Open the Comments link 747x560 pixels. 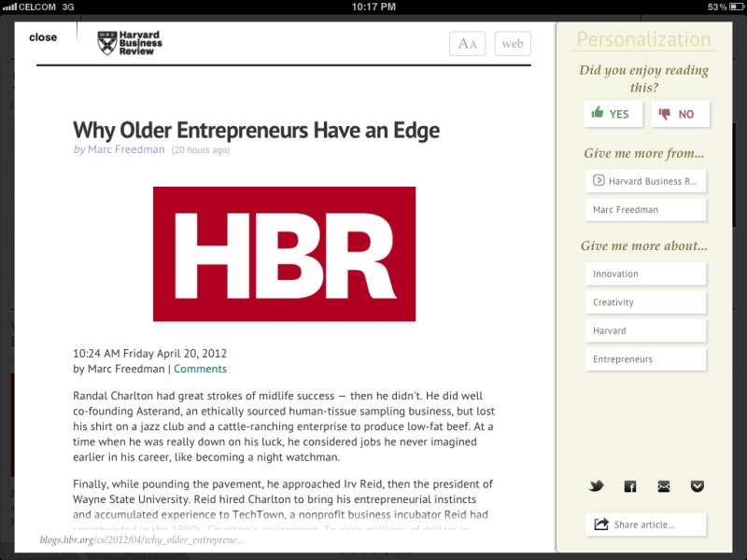click(x=200, y=369)
